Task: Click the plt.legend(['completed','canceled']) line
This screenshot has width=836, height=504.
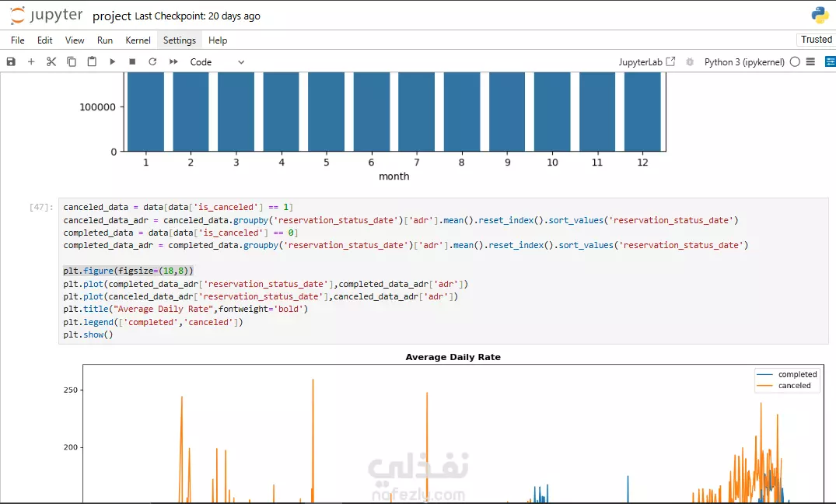Action: click(153, 322)
